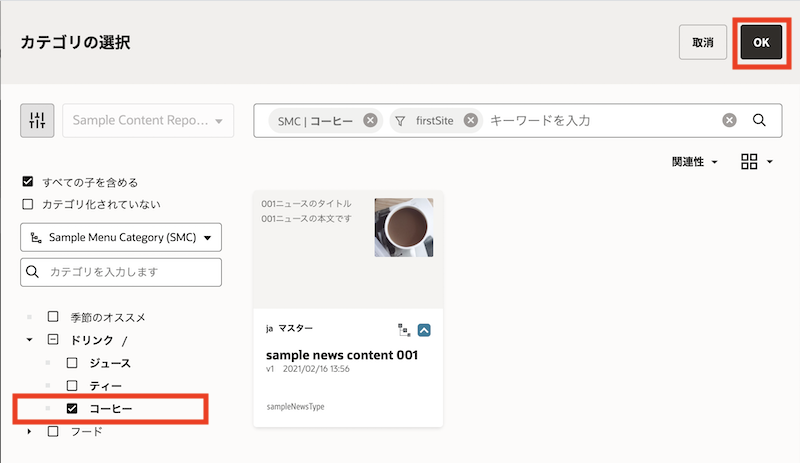Viewport: 800px width, 463px height.
Task: Check カテゴリ化されていない checkbox
Action: coord(28,204)
